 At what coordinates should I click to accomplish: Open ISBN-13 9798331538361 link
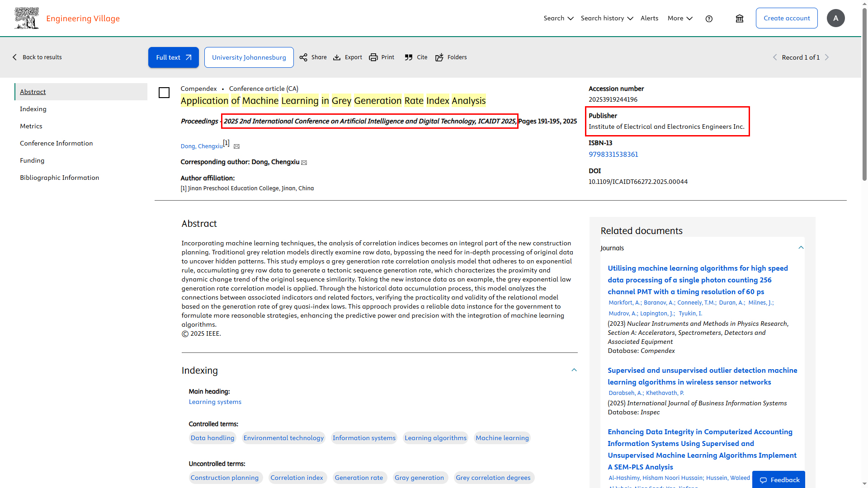613,155
